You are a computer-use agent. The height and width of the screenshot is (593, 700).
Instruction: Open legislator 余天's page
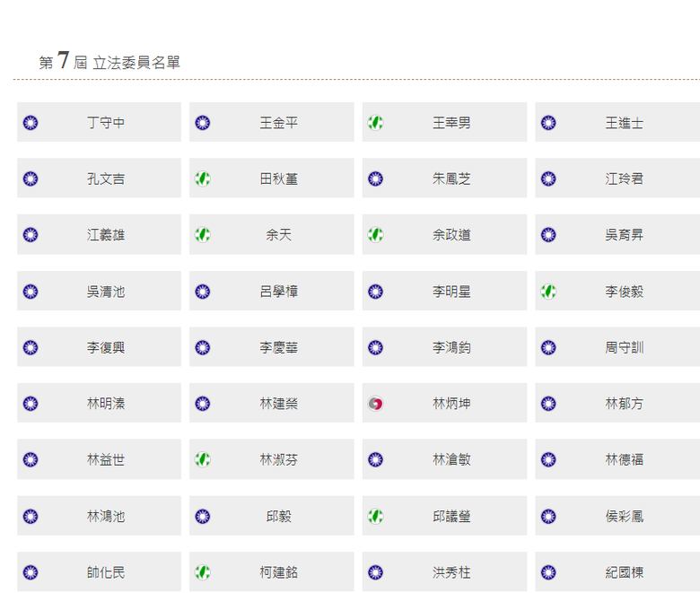tap(278, 235)
